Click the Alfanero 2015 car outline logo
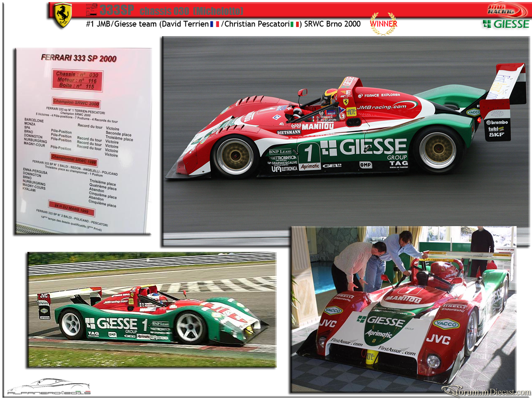 click(x=49, y=387)
